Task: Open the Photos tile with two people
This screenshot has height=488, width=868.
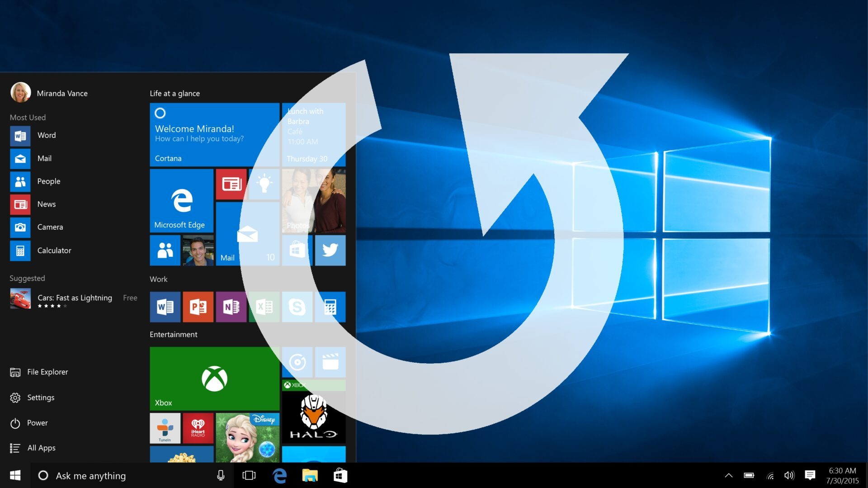Action: [x=314, y=201]
